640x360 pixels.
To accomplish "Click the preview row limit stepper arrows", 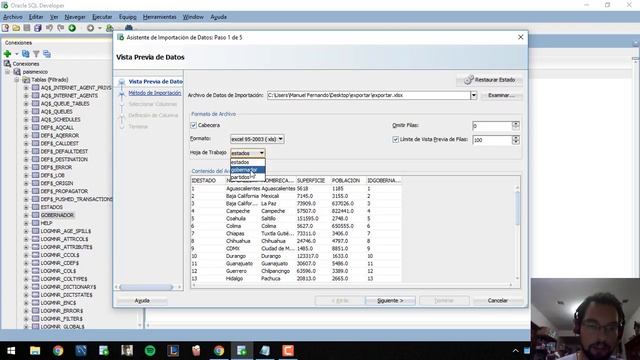I will (x=516, y=140).
